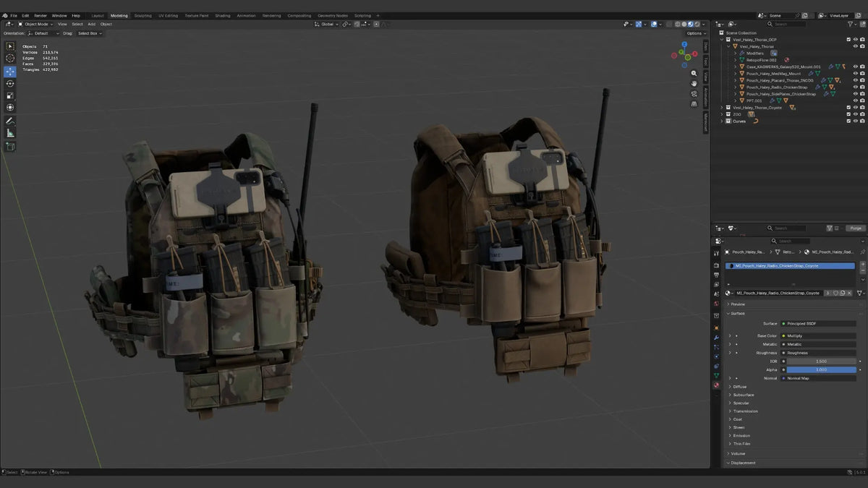
Task: Expand the Modifiers tree row
Action: pyautogui.click(x=735, y=53)
